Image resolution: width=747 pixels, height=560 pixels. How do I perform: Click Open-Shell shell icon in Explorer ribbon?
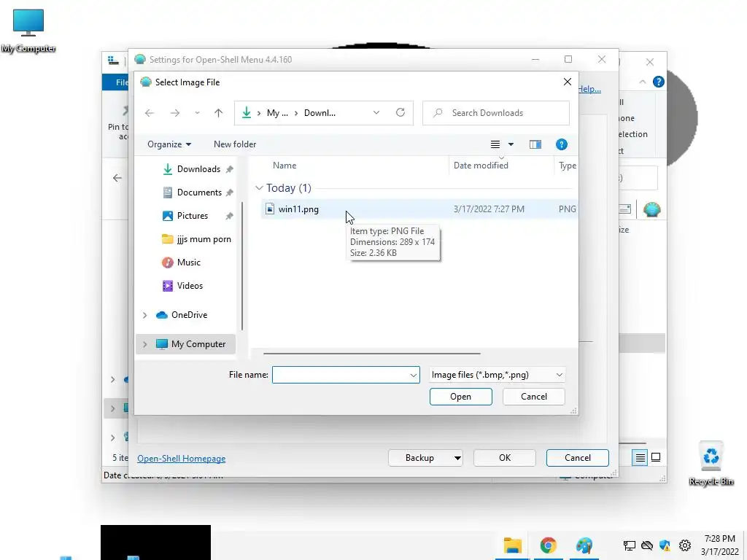651,209
